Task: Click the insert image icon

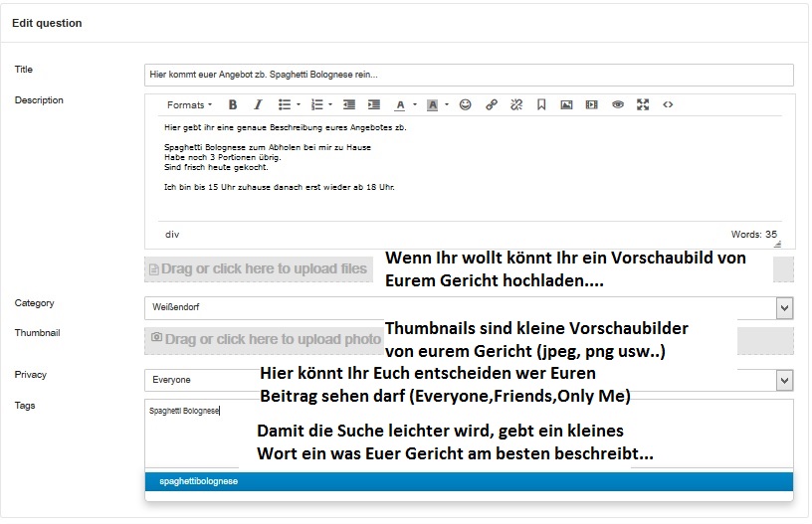Action: pos(566,104)
